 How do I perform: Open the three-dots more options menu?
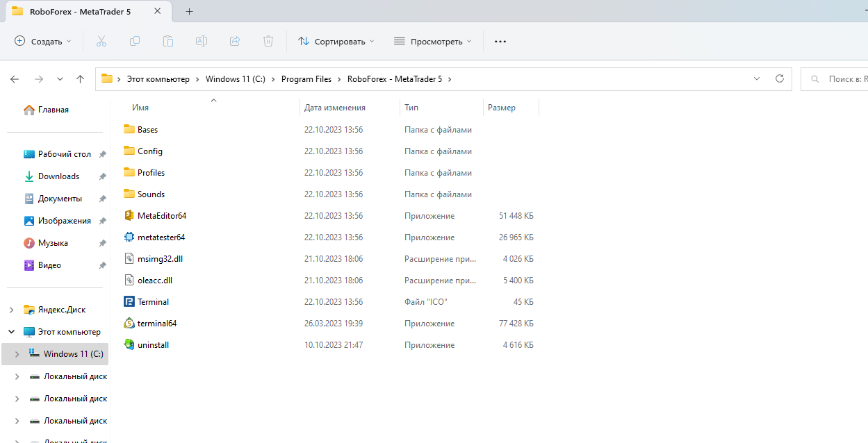click(x=500, y=41)
